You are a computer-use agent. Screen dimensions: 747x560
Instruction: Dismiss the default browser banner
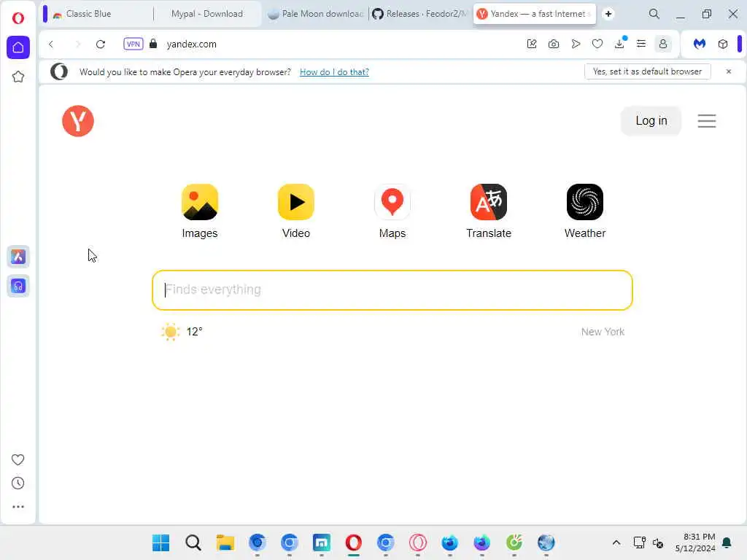click(x=729, y=71)
